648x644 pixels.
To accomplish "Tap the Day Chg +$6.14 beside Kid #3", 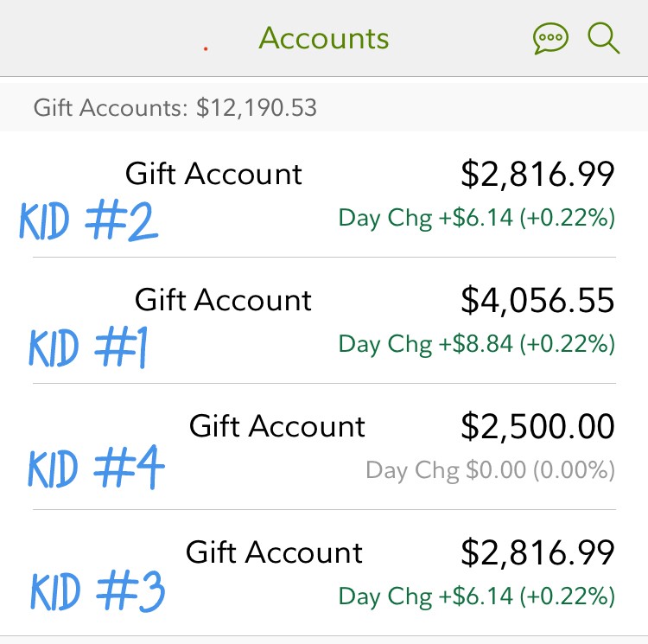I will [x=477, y=596].
